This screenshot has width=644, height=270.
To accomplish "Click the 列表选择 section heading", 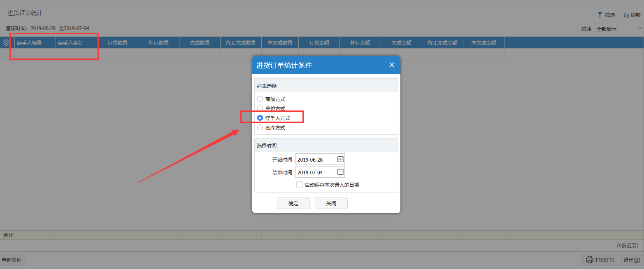I will point(267,86).
